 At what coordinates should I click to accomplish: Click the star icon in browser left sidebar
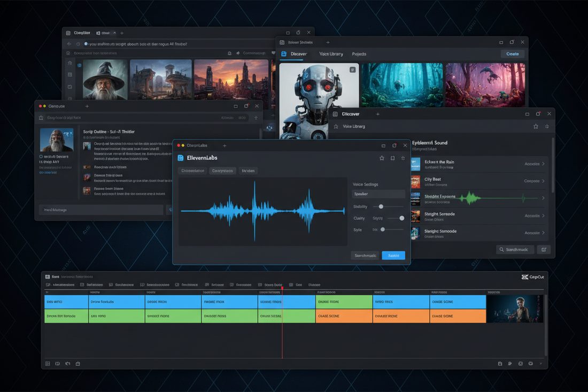[69, 63]
